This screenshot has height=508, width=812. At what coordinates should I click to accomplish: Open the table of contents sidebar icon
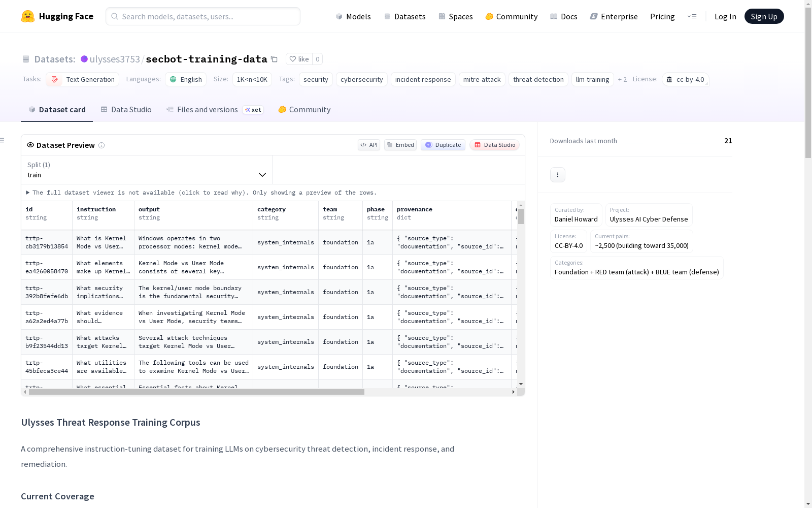[x=3, y=140]
